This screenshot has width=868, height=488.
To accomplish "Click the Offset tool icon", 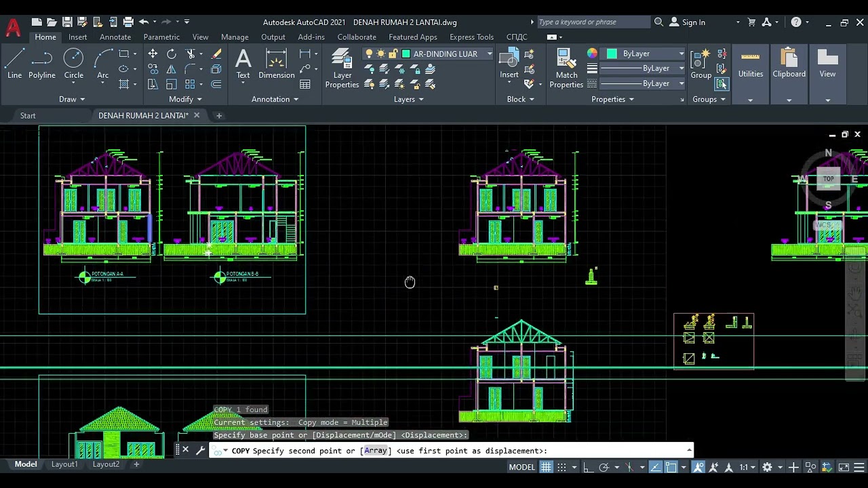I will [216, 84].
